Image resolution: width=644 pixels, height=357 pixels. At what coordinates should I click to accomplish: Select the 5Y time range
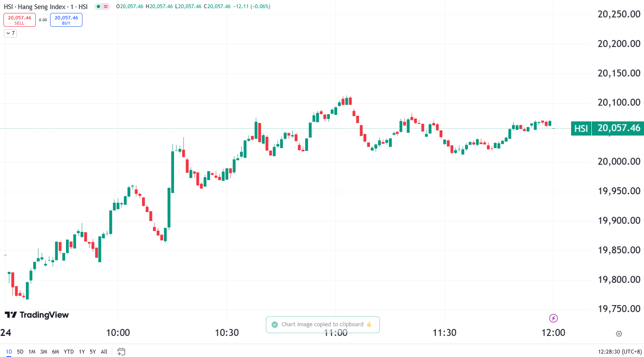(93, 351)
